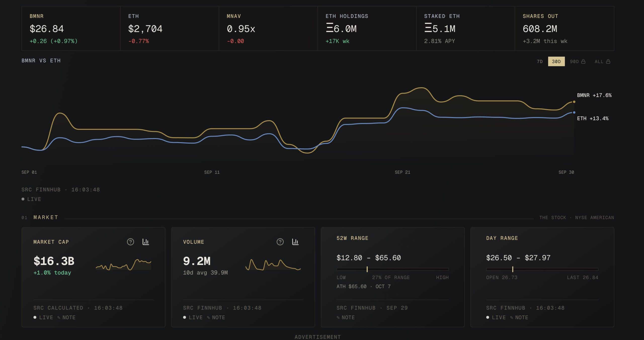The height and width of the screenshot is (340, 644).
Task: Click the MNAV value 0.95x
Action: click(241, 29)
